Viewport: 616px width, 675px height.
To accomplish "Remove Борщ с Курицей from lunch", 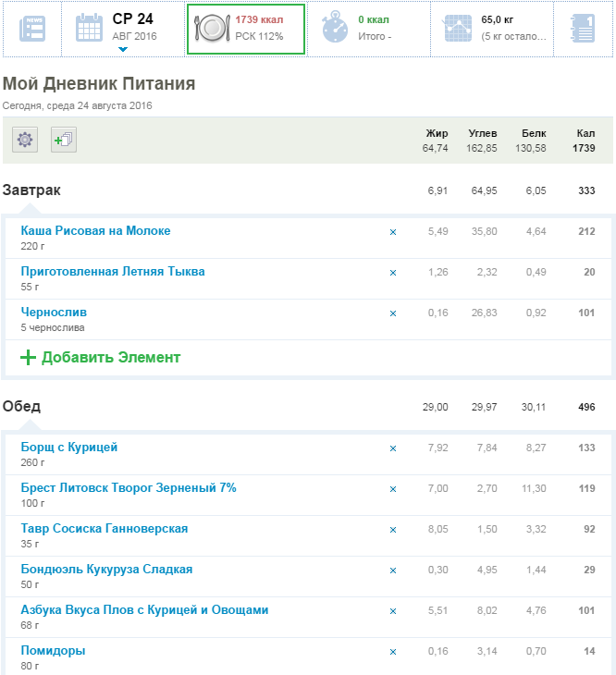I will pos(393,448).
